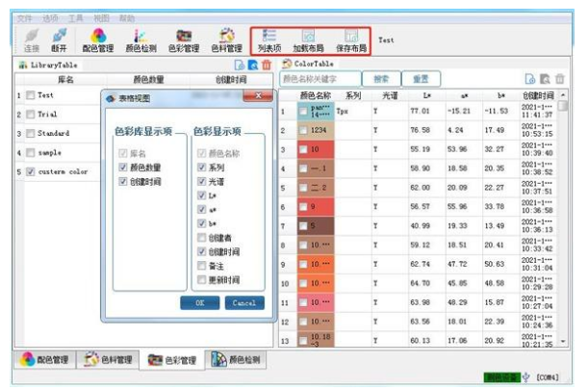This screenshot has height=389, width=588.
Task: Click the 加载布局 load layout icon
Action: 308,40
